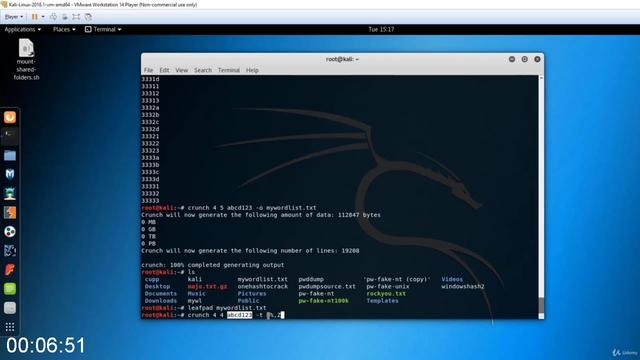Open the Player menu in VMware
The width and height of the screenshot is (640, 360).
click(x=13, y=17)
